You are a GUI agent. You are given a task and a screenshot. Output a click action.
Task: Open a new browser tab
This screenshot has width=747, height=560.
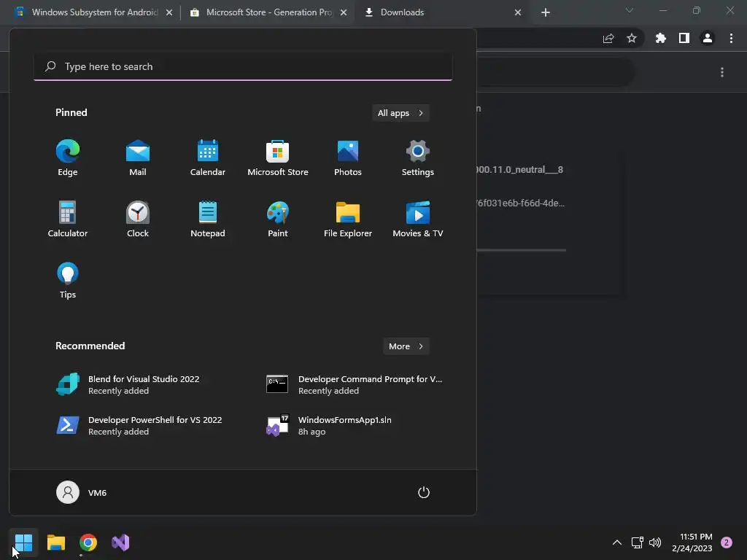pyautogui.click(x=546, y=12)
